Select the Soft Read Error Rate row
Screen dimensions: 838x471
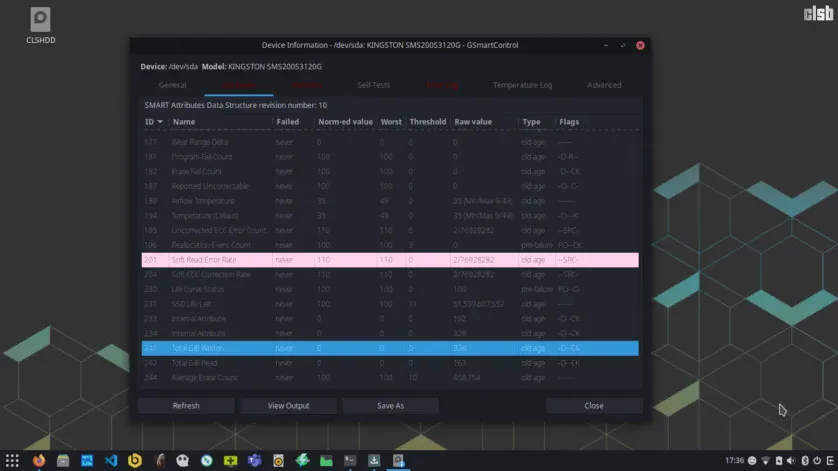(x=390, y=260)
